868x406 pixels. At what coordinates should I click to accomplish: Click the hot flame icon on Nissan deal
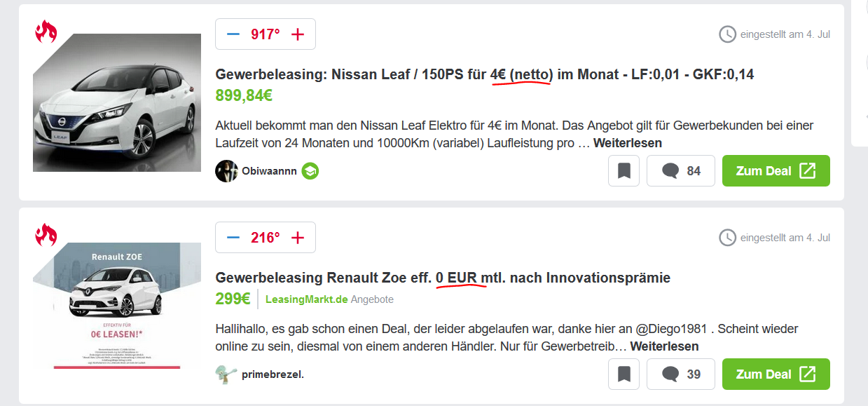coord(46,32)
